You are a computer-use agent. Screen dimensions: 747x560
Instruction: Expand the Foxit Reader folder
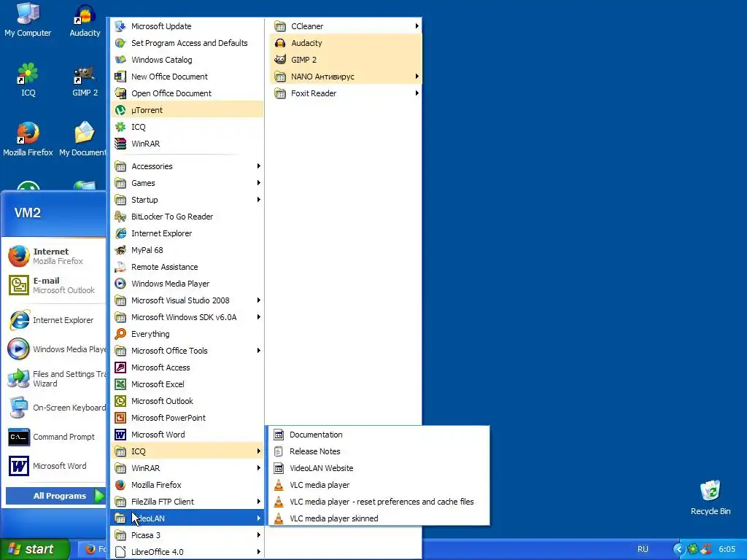(x=345, y=93)
